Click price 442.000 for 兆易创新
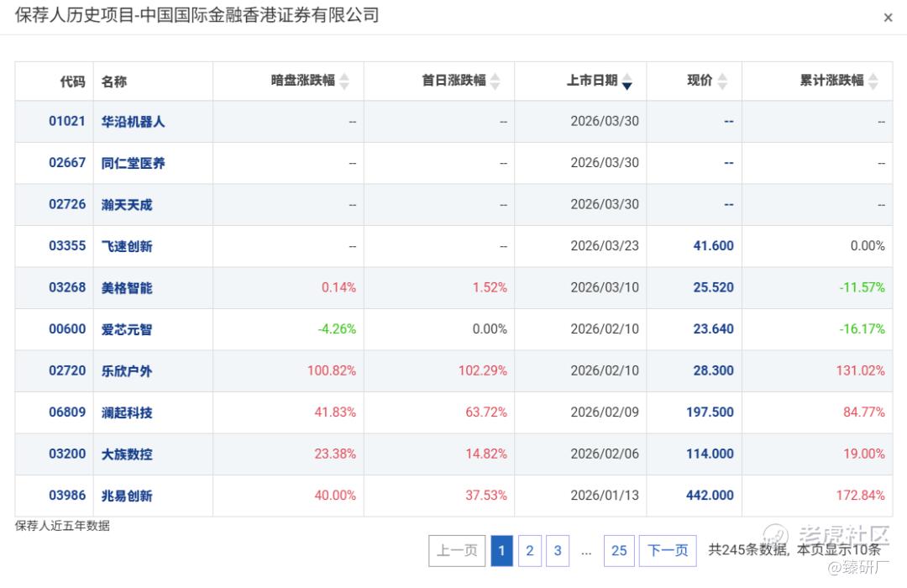 (x=710, y=496)
